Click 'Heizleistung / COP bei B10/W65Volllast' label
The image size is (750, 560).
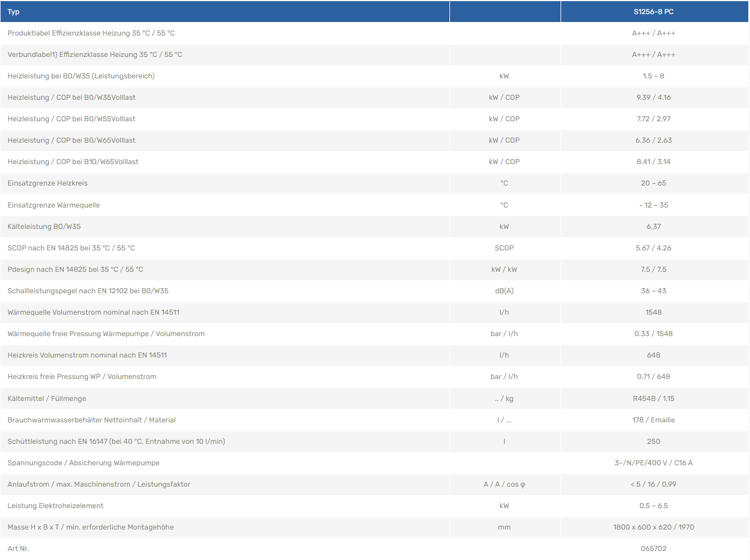(x=73, y=162)
